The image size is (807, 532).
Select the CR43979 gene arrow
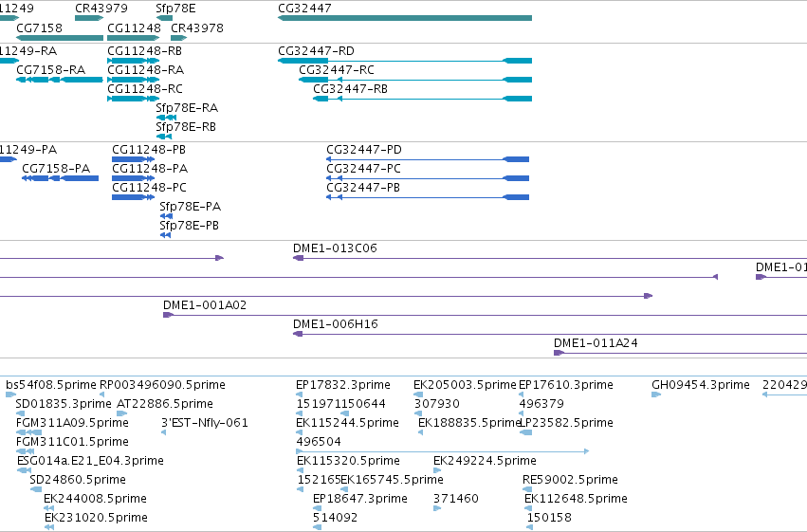click(89, 18)
